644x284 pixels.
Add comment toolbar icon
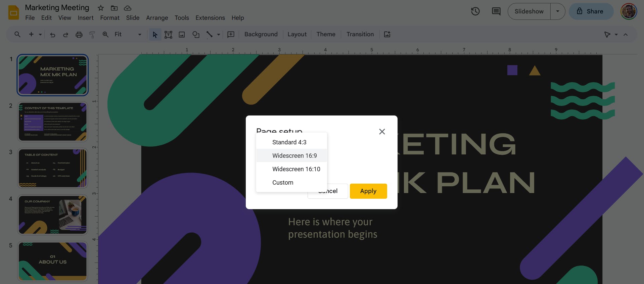(x=231, y=34)
